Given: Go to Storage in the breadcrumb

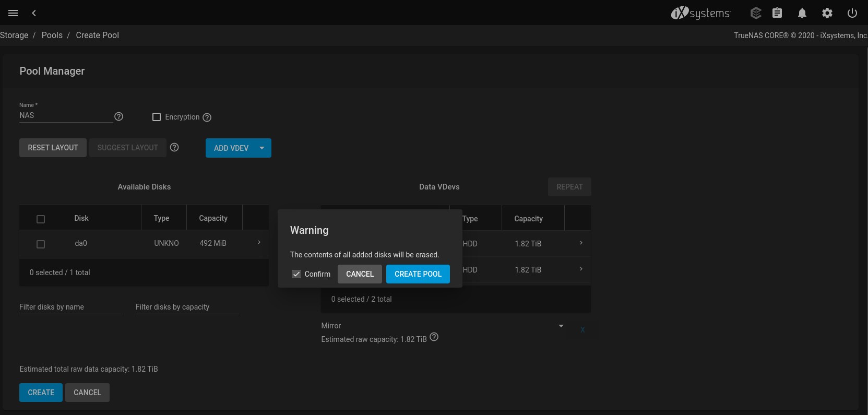Looking at the screenshot, I should (x=15, y=35).
